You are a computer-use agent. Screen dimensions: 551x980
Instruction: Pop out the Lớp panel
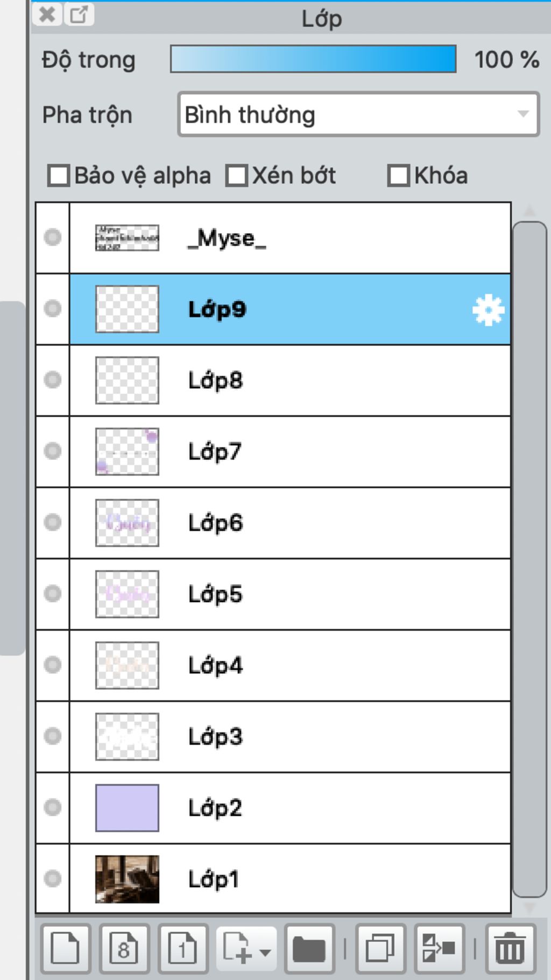79,15
